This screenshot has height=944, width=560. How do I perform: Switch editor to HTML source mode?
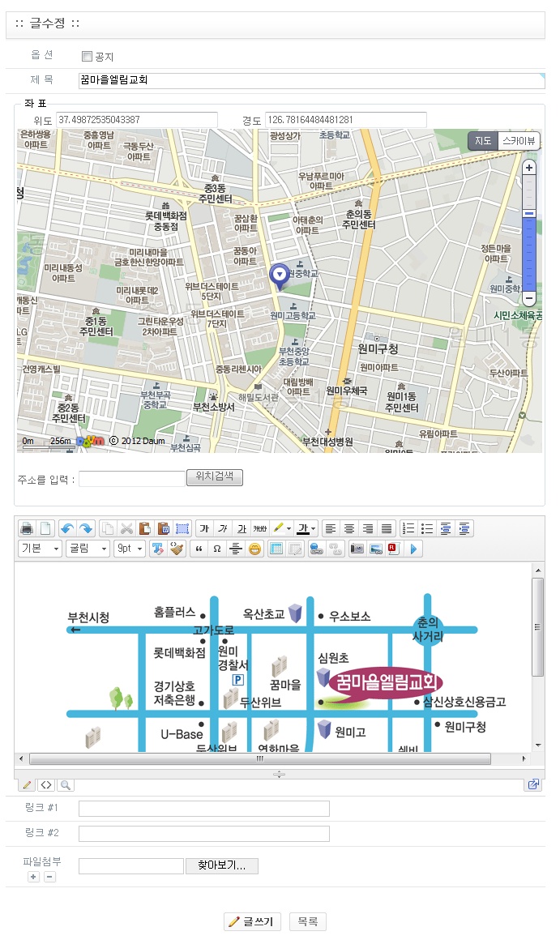click(x=45, y=785)
